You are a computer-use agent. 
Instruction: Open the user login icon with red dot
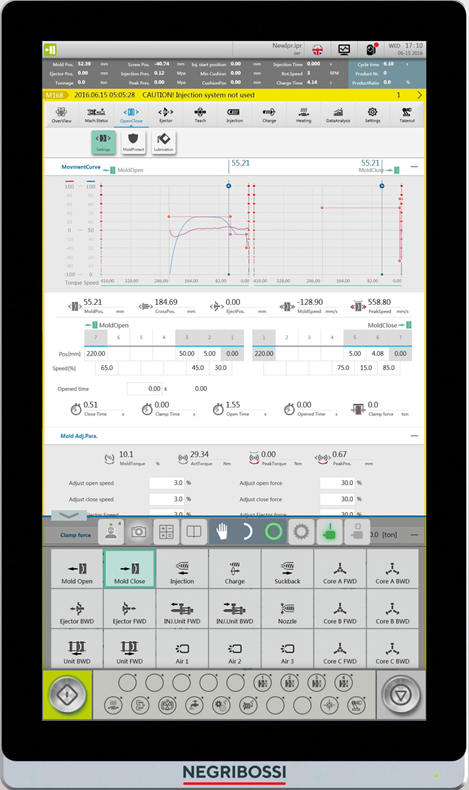click(x=371, y=49)
